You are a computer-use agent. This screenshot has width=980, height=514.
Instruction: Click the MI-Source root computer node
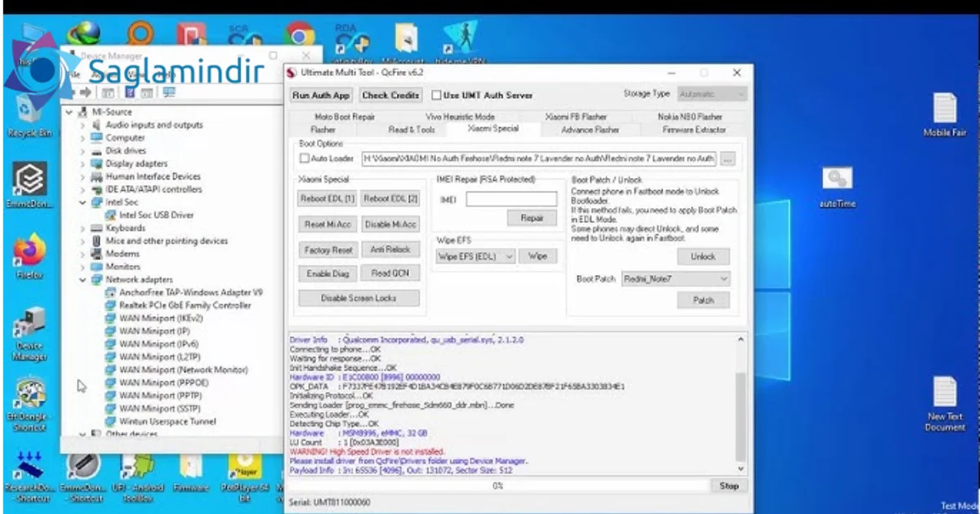[x=105, y=112]
